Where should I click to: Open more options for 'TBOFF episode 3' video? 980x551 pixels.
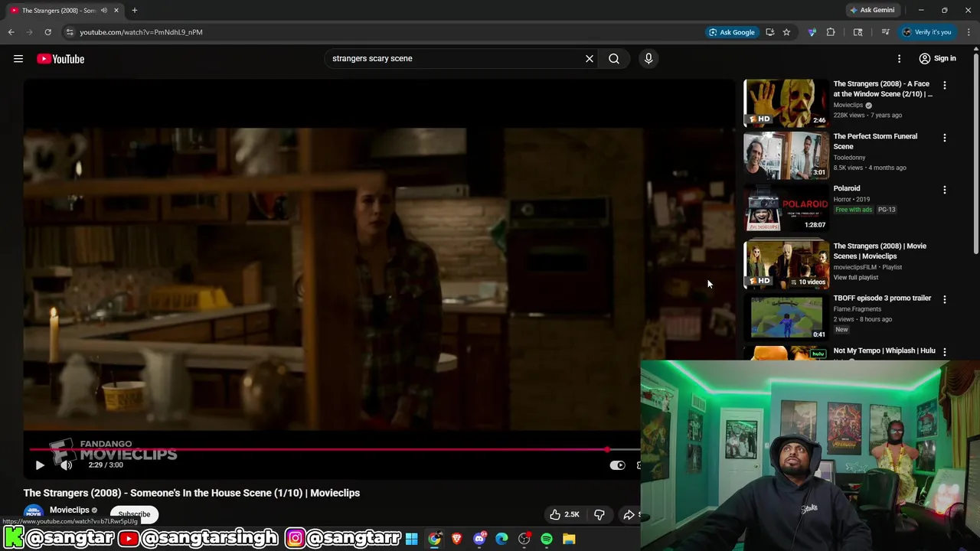pos(944,299)
